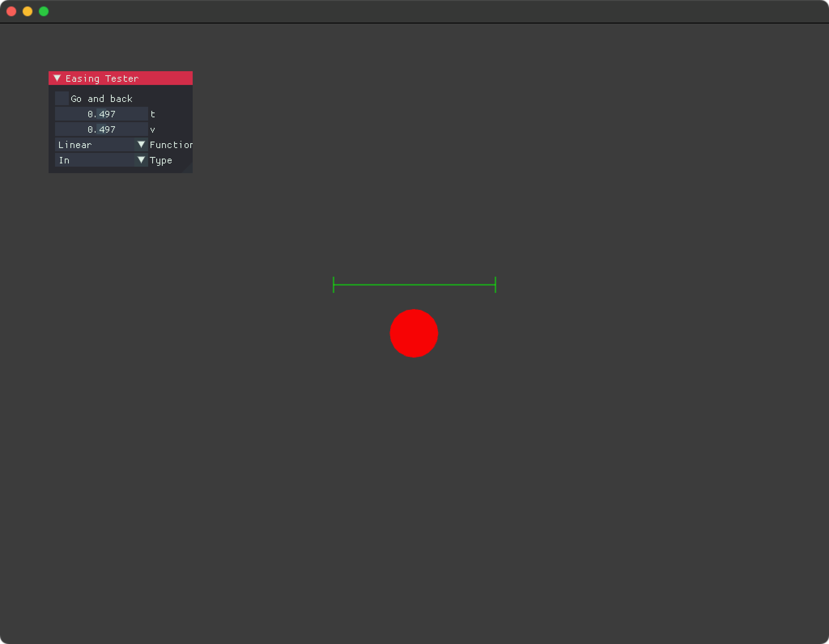Enable the Go and back checkbox
The width and height of the screenshot is (829, 644).
(62, 98)
